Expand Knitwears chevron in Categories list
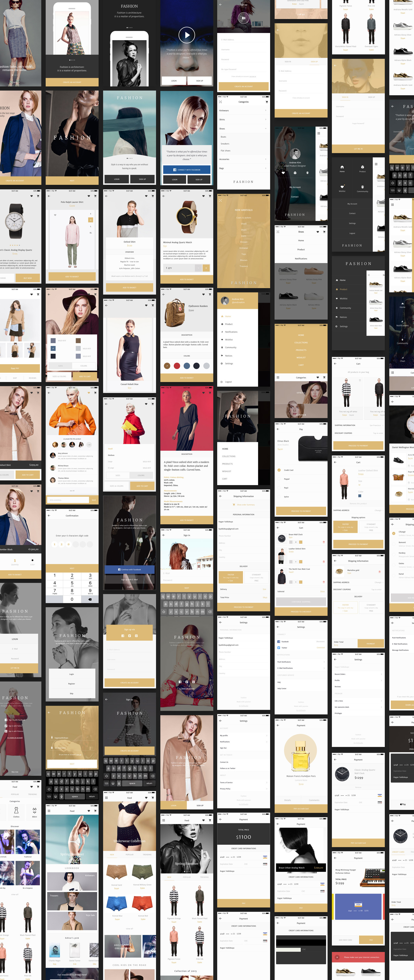 click(266, 111)
